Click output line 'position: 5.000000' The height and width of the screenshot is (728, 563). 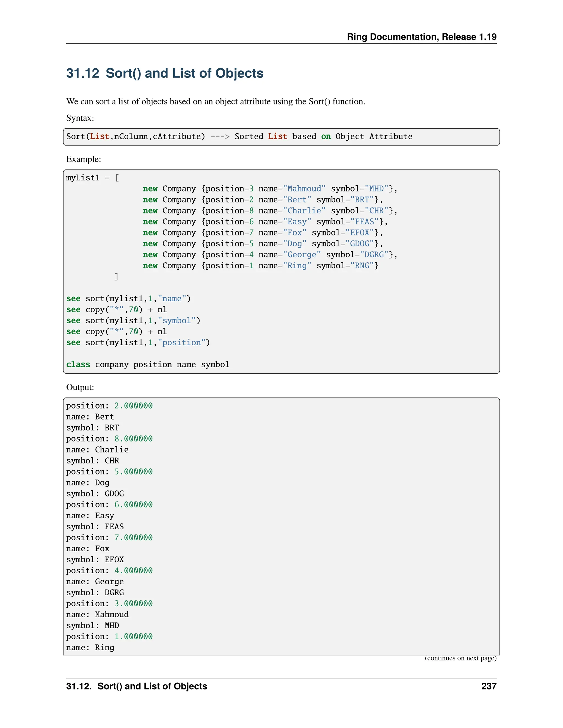(109, 472)
